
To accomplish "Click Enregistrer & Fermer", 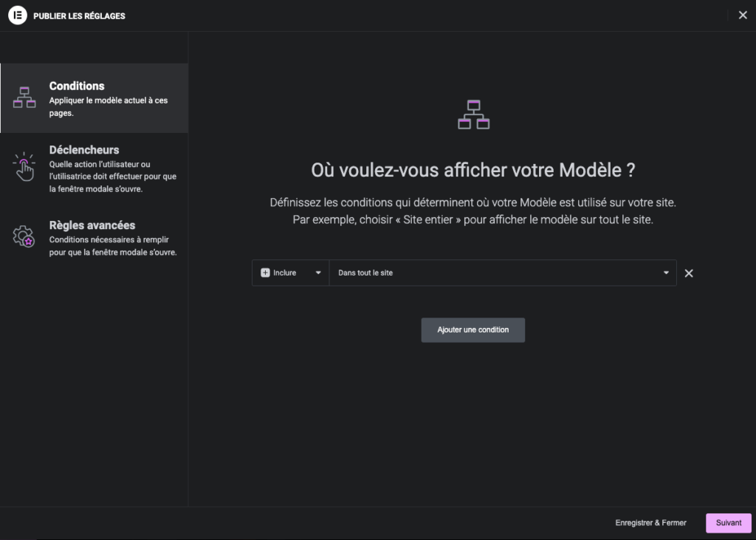I will coord(650,523).
